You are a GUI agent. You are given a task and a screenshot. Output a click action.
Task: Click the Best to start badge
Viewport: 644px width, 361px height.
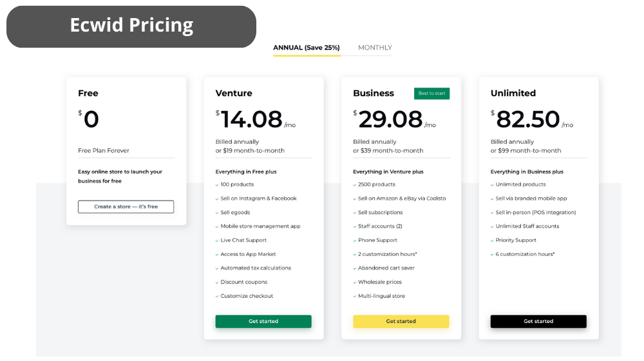[431, 93]
